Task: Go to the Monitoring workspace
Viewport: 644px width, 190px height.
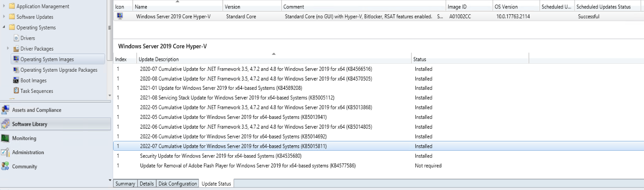Action: (x=56, y=138)
